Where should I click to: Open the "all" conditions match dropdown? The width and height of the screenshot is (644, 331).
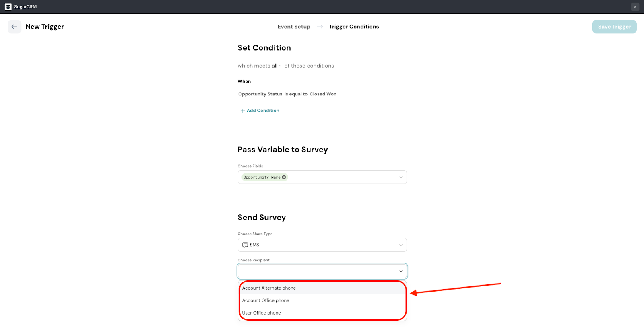[276, 66]
